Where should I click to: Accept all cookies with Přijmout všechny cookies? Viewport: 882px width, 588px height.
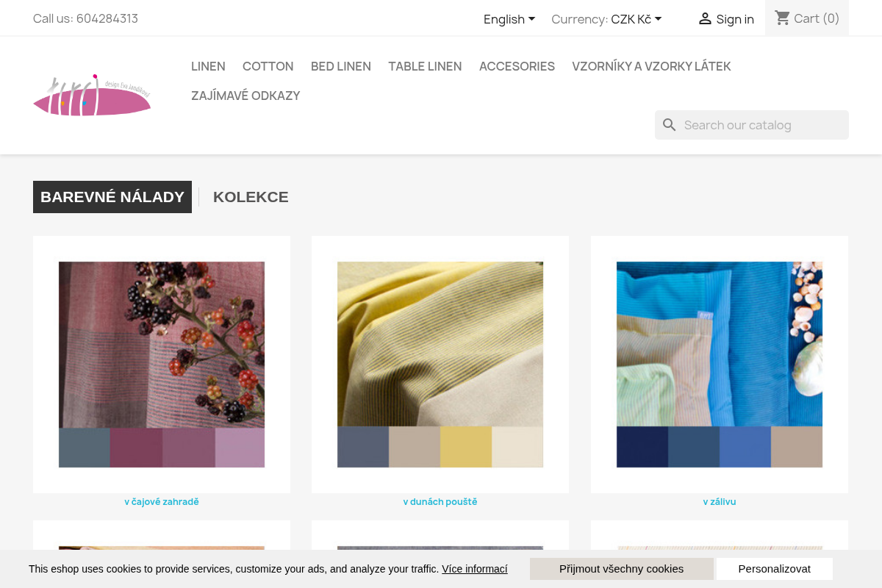click(x=622, y=569)
